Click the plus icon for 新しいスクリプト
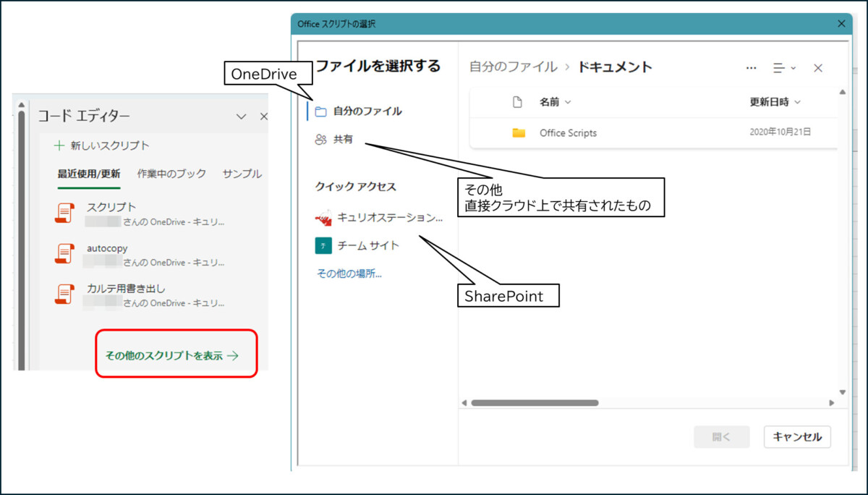This screenshot has width=868, height=495. (59, 145)
